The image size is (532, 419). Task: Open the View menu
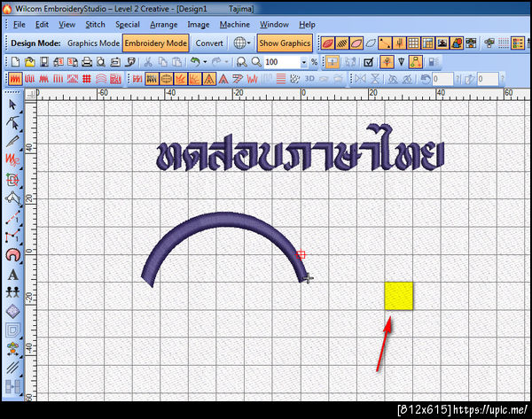(66, 25)
